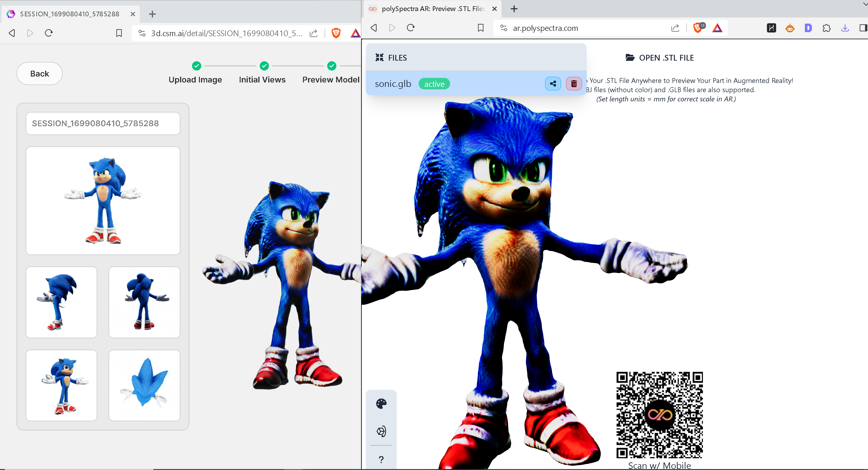
Task: Delete sonic.glb with the trash icon
Action: pos(574,84)
